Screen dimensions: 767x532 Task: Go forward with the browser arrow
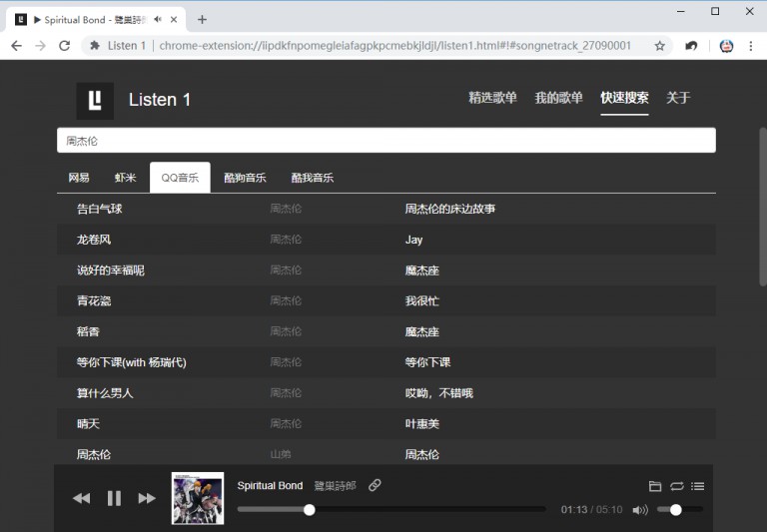coord(41,46)
